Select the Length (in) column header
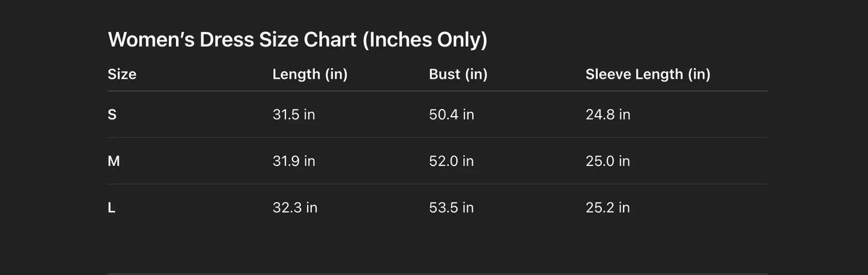868x275 pixels. pos(310,74)
